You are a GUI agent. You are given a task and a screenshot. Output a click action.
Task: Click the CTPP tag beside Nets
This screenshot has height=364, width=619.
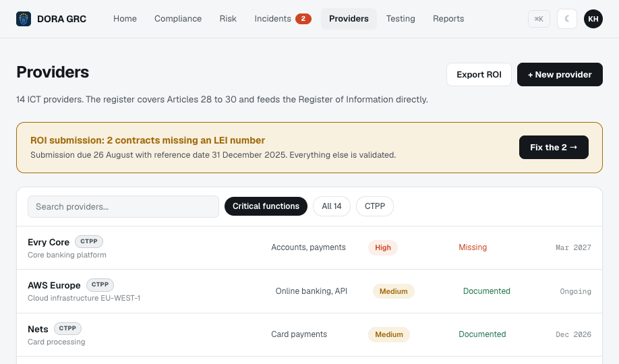tap(67, 328)
